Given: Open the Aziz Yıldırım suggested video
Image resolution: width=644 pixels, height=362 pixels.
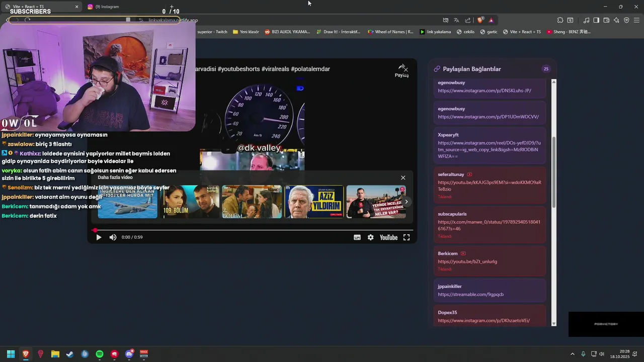Looking at the screenshot, I should (x=314, y=202).
